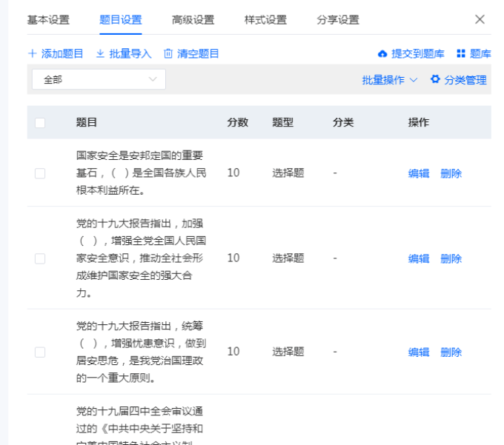This screenshot has width=504, height=445.
Task: Click score 10 in 国家安全是安邦定国 row
Action: coord(233,173)
